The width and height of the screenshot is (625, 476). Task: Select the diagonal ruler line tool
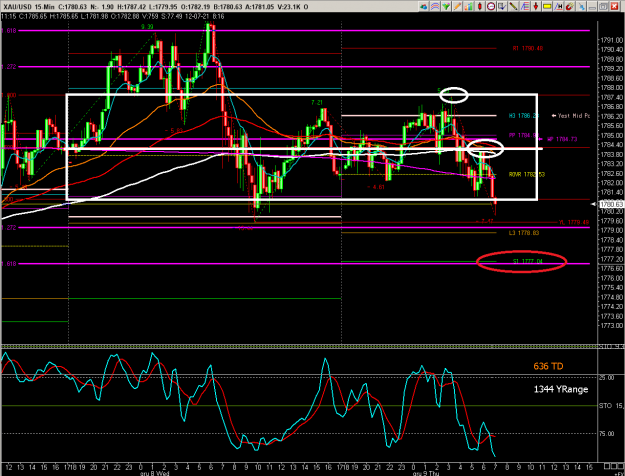tap(513, 6)
